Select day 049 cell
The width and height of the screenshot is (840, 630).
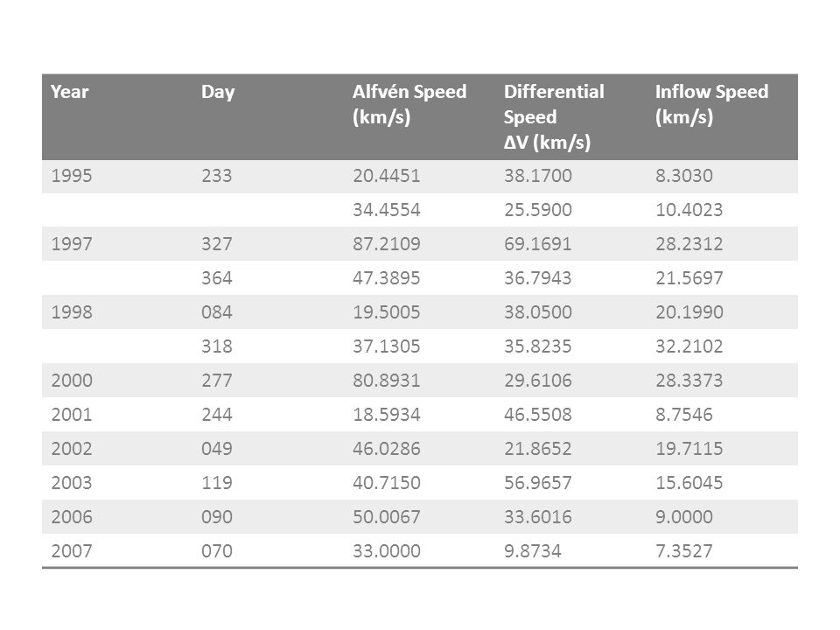[217, 448]
